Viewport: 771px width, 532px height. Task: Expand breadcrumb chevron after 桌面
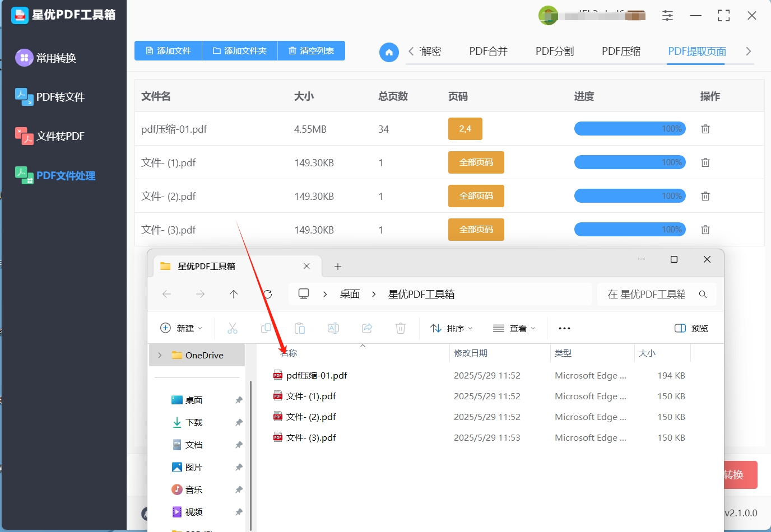[374, 294]
